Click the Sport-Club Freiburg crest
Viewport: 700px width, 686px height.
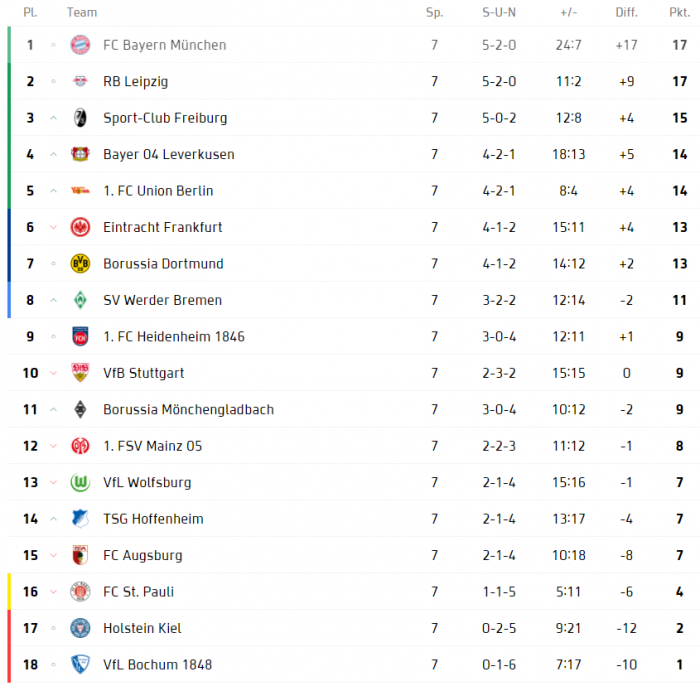pyautogui.click(x=80, y=118)
